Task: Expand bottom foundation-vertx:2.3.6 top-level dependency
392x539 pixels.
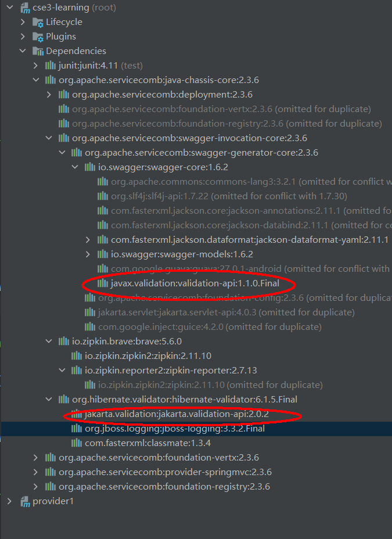Action: point(36,458)
